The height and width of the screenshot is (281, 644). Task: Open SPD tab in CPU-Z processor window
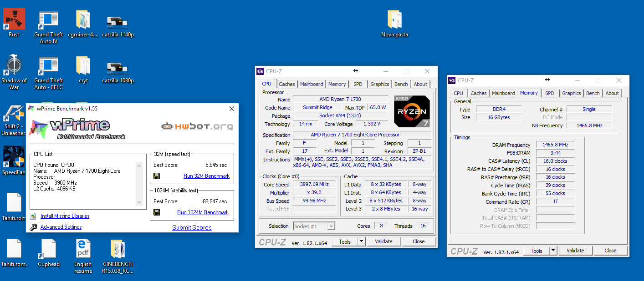(358, 84)
